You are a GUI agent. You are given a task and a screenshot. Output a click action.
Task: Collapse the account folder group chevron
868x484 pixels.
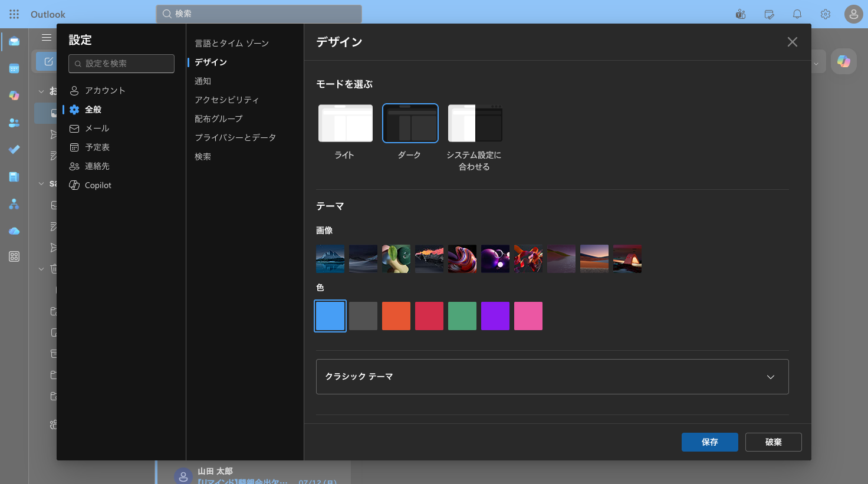tap(41, 184)
